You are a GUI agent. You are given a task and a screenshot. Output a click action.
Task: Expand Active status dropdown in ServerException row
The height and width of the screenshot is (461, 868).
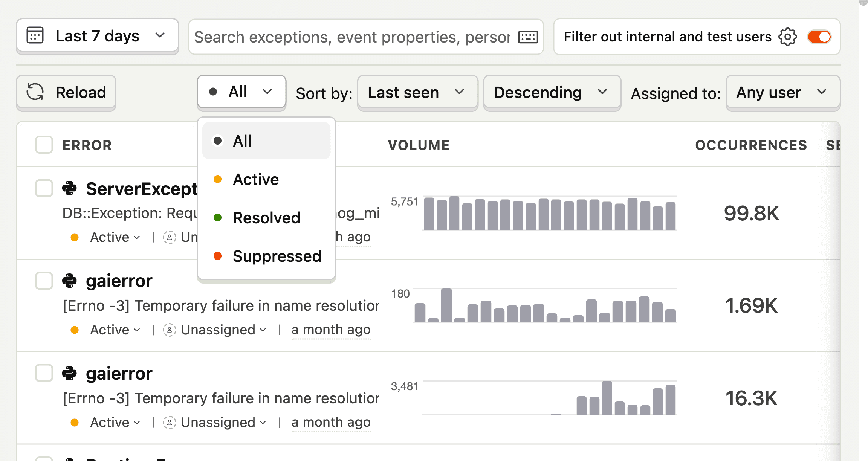(x=115, y=237)
